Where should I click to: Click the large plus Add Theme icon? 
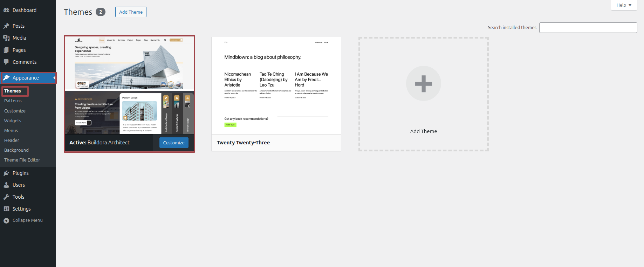coord(423,84)
